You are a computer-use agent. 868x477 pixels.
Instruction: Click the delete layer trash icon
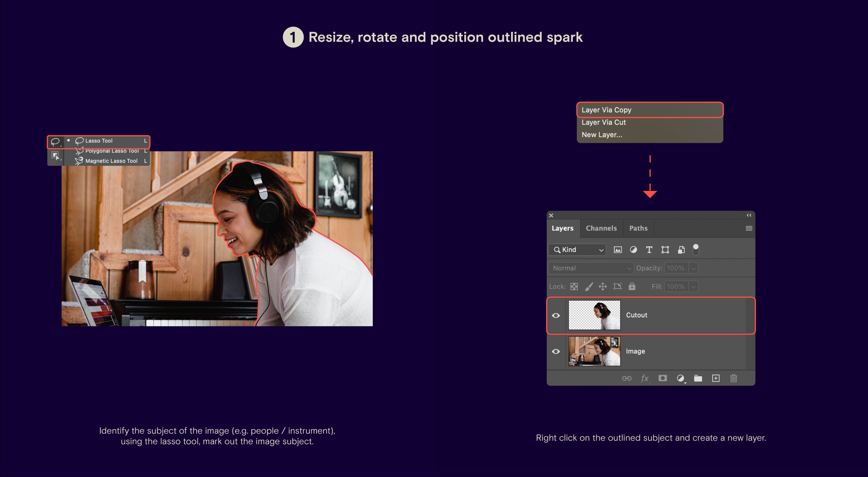(734, 378)
